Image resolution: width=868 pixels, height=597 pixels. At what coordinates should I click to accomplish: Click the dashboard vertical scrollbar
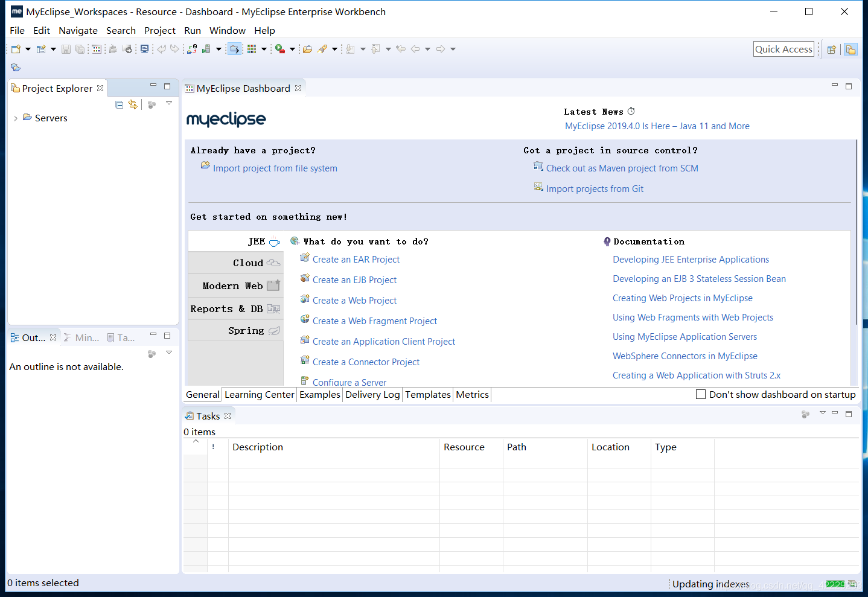click(x=857, y=232)
